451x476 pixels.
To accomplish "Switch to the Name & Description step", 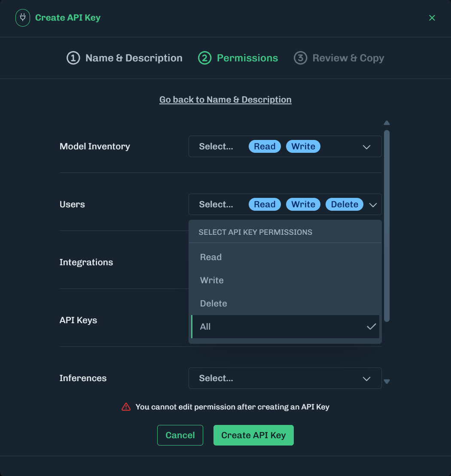I will pyautogui.click(x=133, y=58).
